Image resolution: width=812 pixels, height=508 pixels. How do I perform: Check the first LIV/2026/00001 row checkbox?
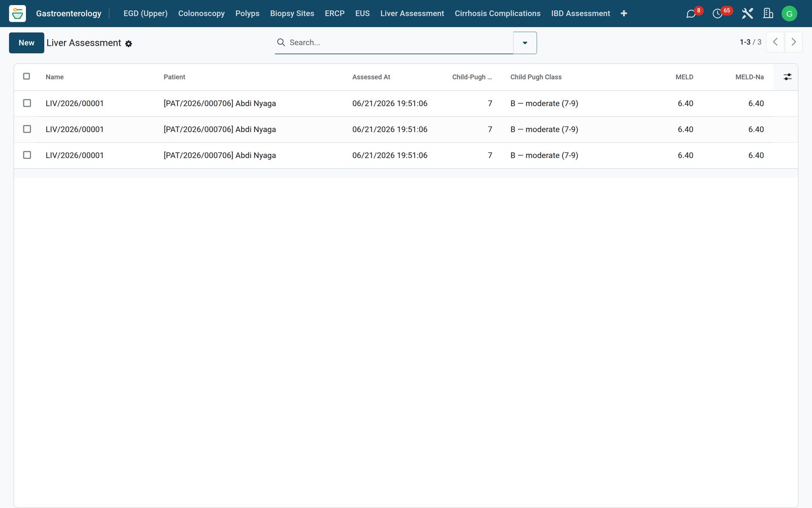click(x=27, y=103)
